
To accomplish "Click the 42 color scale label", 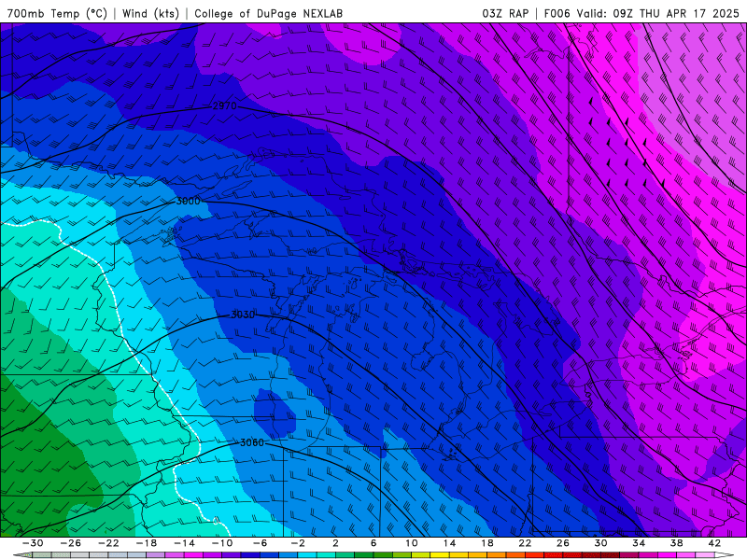I will pyautogui.click(x=714, y=543).
